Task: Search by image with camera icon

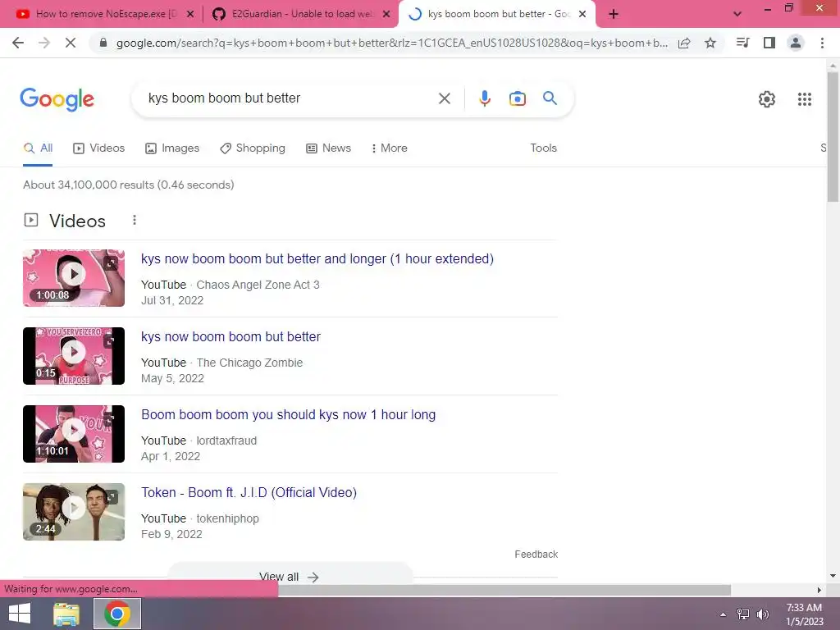Action: (518, 98)
